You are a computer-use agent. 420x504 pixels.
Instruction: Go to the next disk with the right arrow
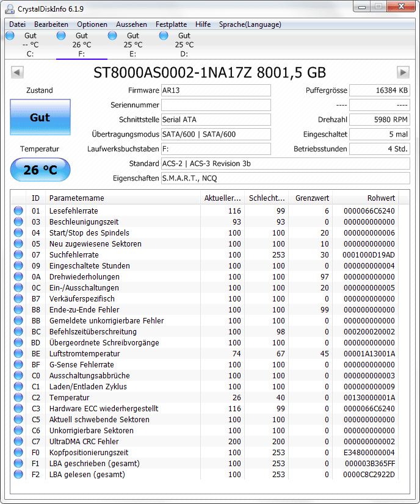(403, 73)
